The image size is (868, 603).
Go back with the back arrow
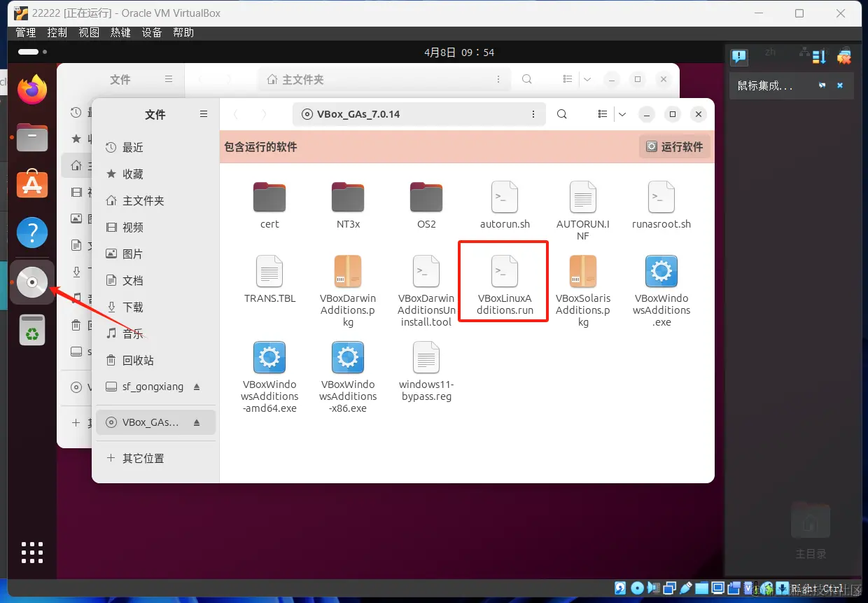236,114
